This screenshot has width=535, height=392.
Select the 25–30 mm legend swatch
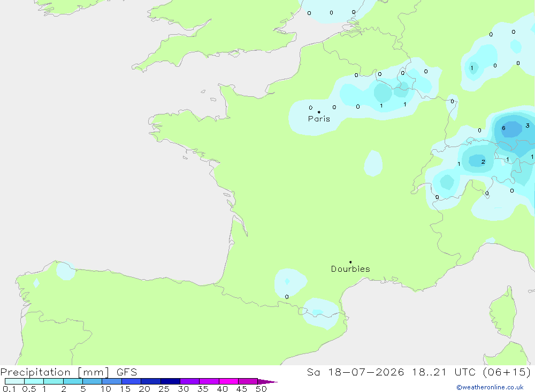(x=170, y=381)
